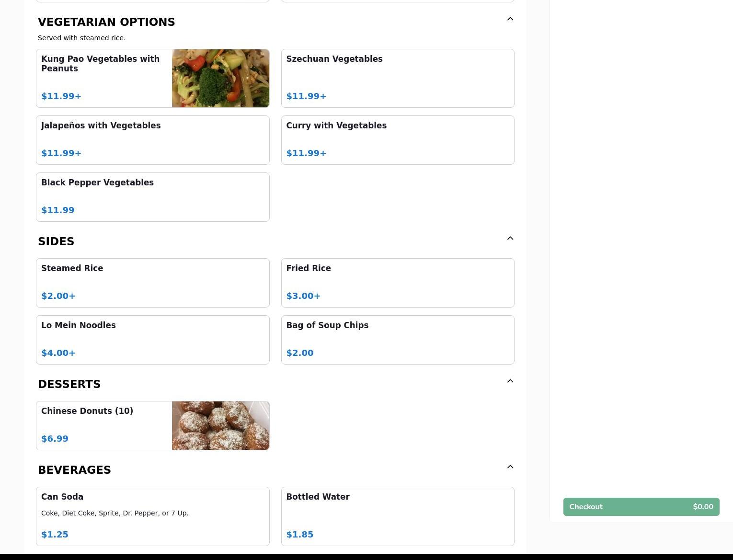
Task: Click the $11.99+ Kung Pao Vegetables price
Action: click(61, 96)
